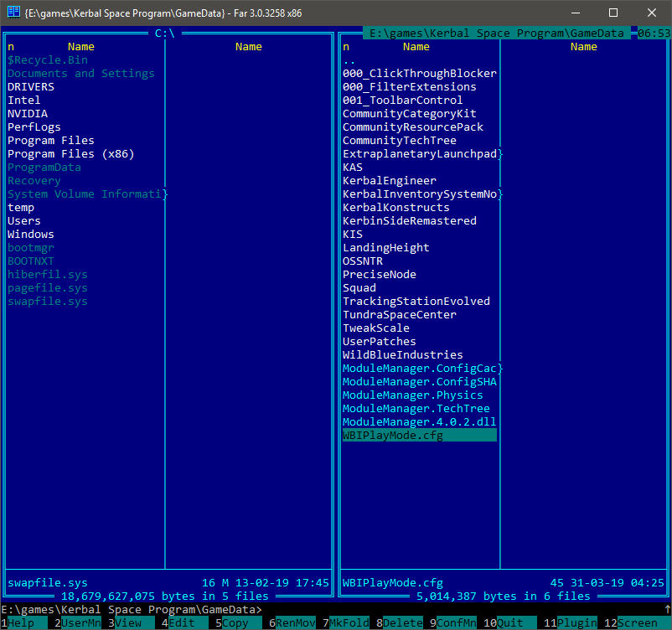This screenshot has width=672, height=630.
Task: Select the Program Files (x86) folder
Action: coord(70,154)
